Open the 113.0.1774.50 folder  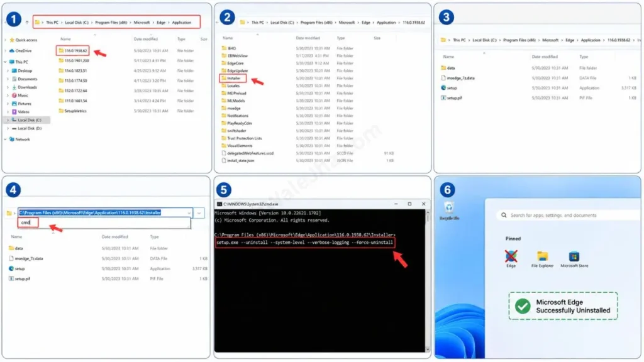(x=73, y=81)
